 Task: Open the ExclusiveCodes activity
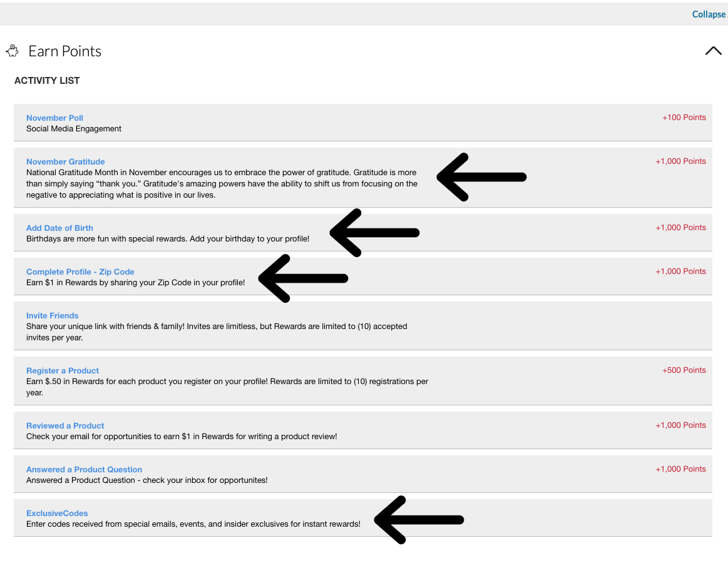pyautogui.click(x=56, y=514)
